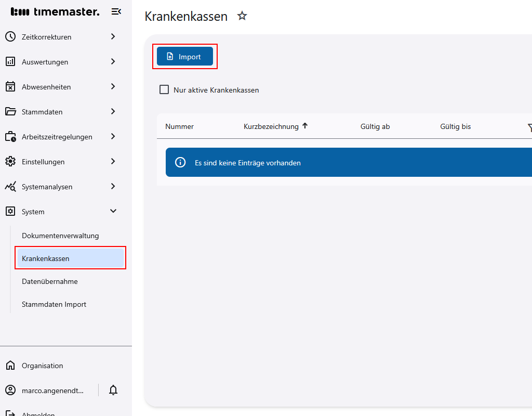Select the Stammdaten Import menu entry
The width and height of the screenshot is (532, 416).
[x=54, y=304]
